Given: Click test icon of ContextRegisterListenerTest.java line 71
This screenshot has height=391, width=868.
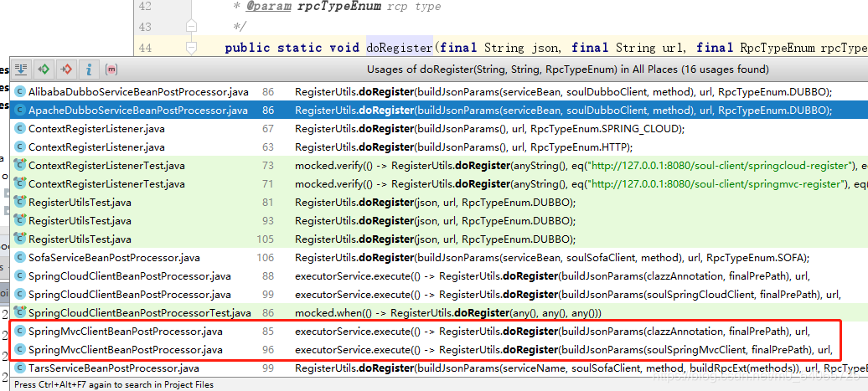Looking at the screenshot, I should click(20, 183).
